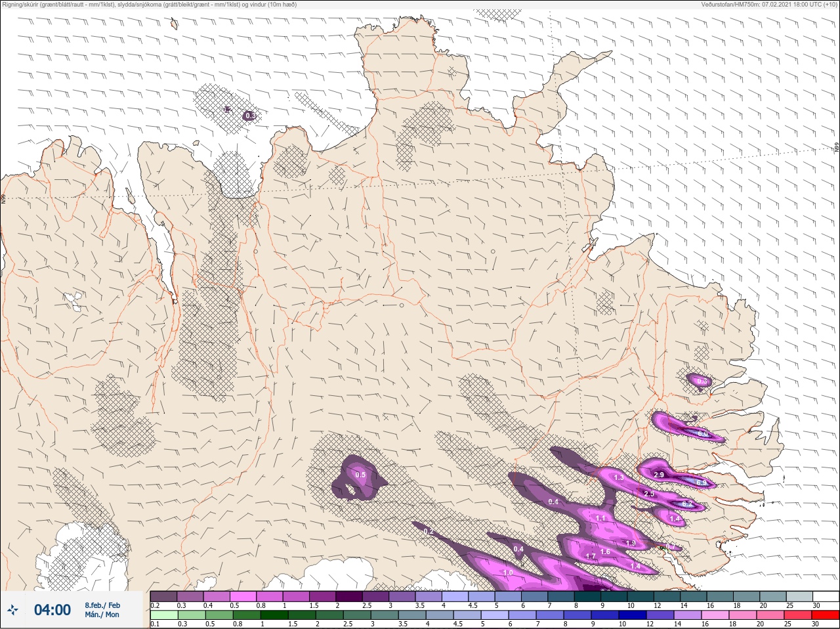
Task: Click the 1.7 snowfall value label
Action: click(590, 557)
